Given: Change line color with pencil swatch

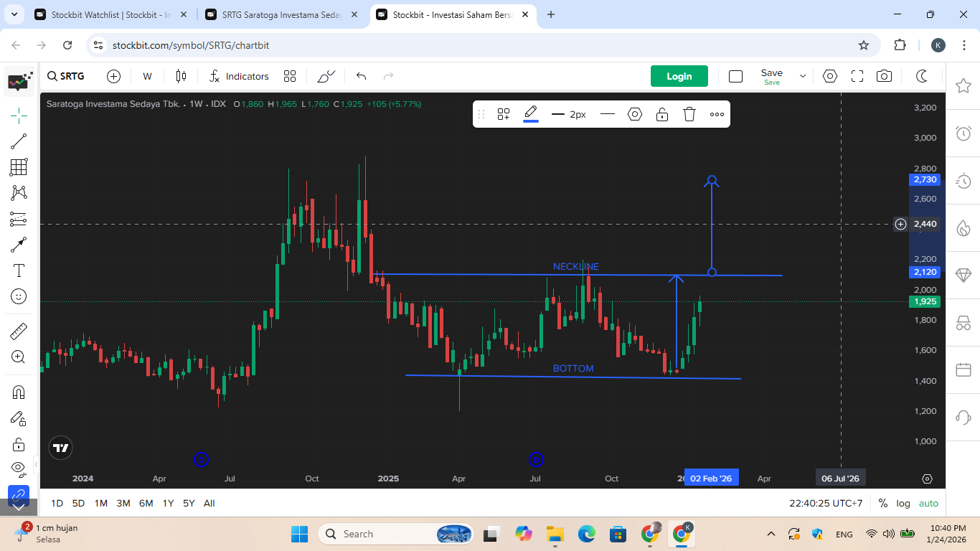Looking at the screenshot, I should point(531,113).
